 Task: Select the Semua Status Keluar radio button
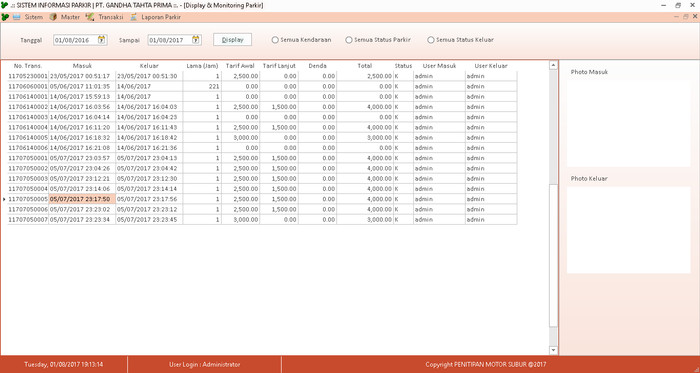[x=431, y=40]
